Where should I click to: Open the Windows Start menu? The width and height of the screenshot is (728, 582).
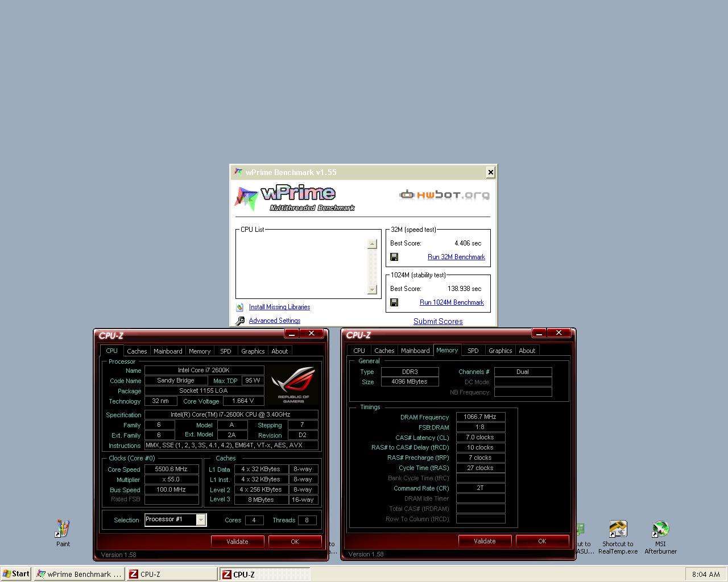[16, 574]
